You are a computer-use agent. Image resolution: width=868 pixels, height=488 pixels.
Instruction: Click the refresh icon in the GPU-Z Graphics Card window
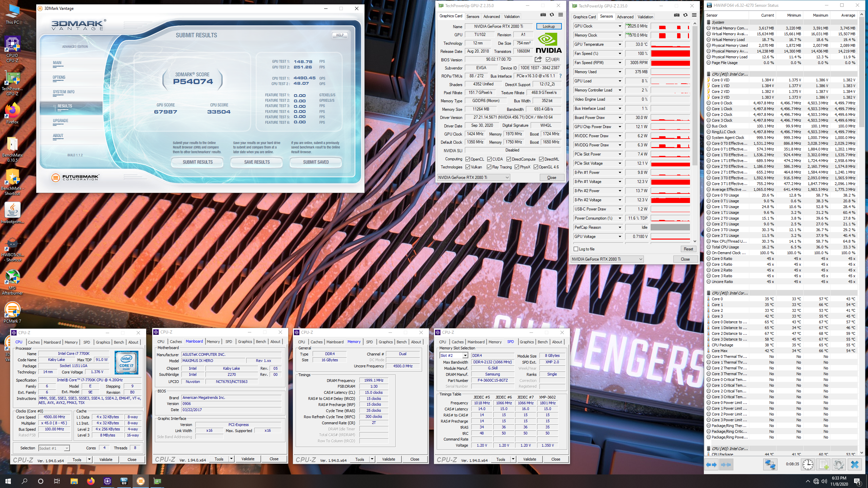tap(552, 15)
